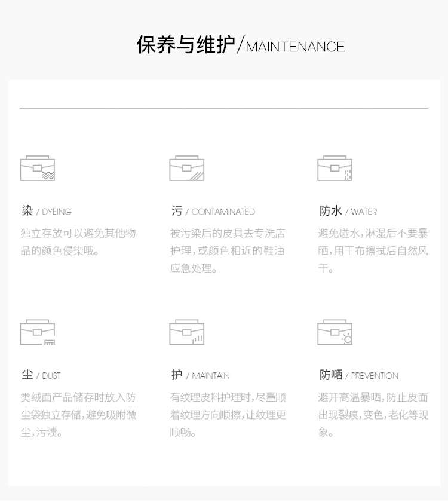Viewport: 448px width, 502px height.
Task: Click the water description starting 避免碰水
Action: [373, 250]
